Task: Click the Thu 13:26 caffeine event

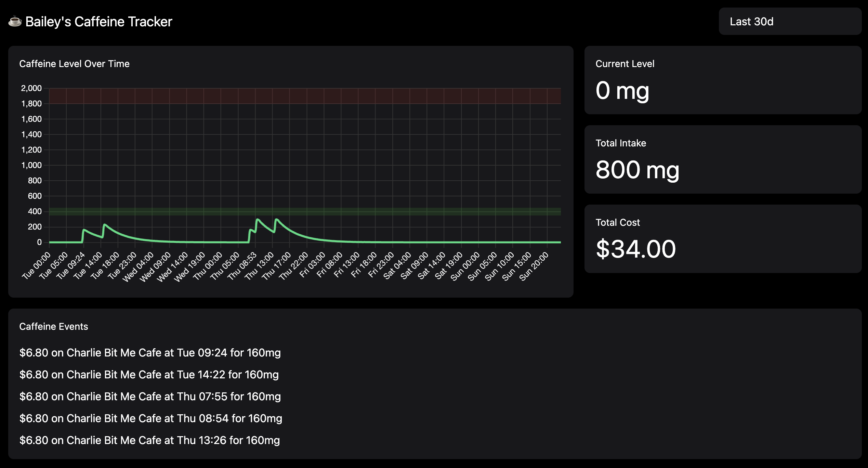Action: [x=149, y=440]
